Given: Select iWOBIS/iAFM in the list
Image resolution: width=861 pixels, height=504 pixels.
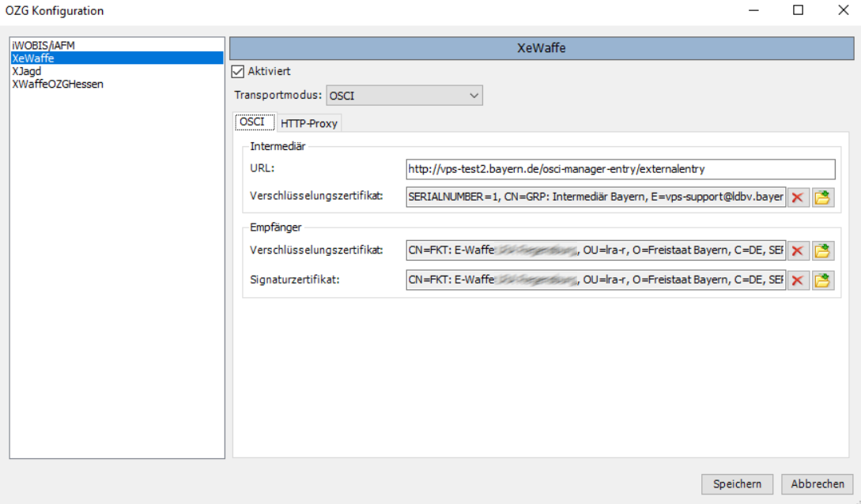Looking at the screenshot, I should click(x=43, y=47).
